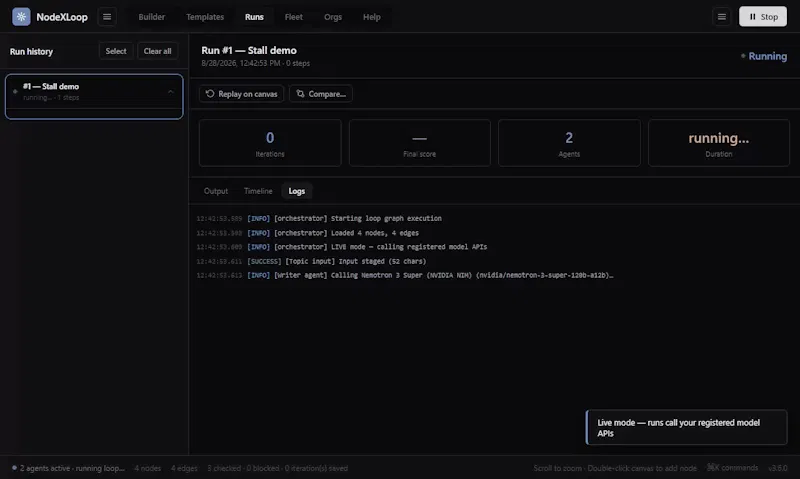Viewport: 800px width, 479px height.
Task: Click 4 edges in the status bar
Action: coord(184,468)
